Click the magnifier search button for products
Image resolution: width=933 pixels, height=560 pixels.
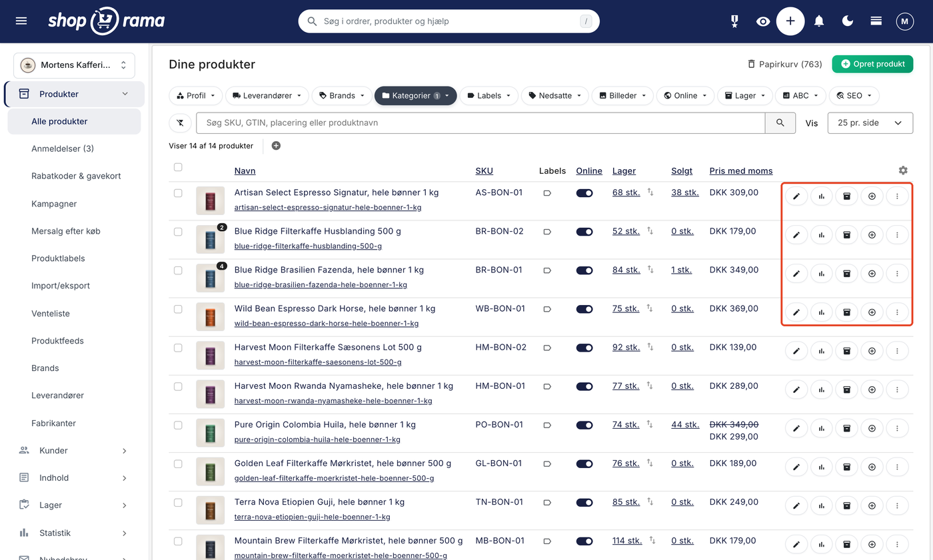(x=780, y=123)
